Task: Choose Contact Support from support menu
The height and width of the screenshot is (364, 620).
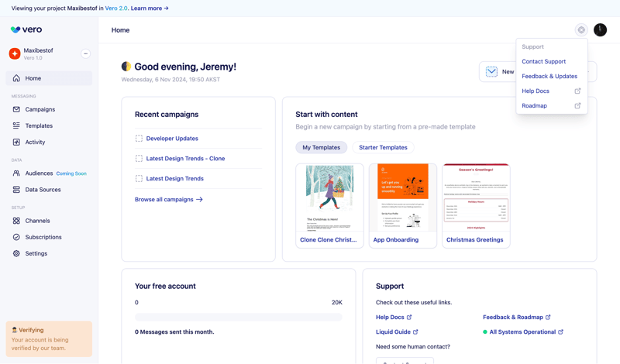Action: 543,61
